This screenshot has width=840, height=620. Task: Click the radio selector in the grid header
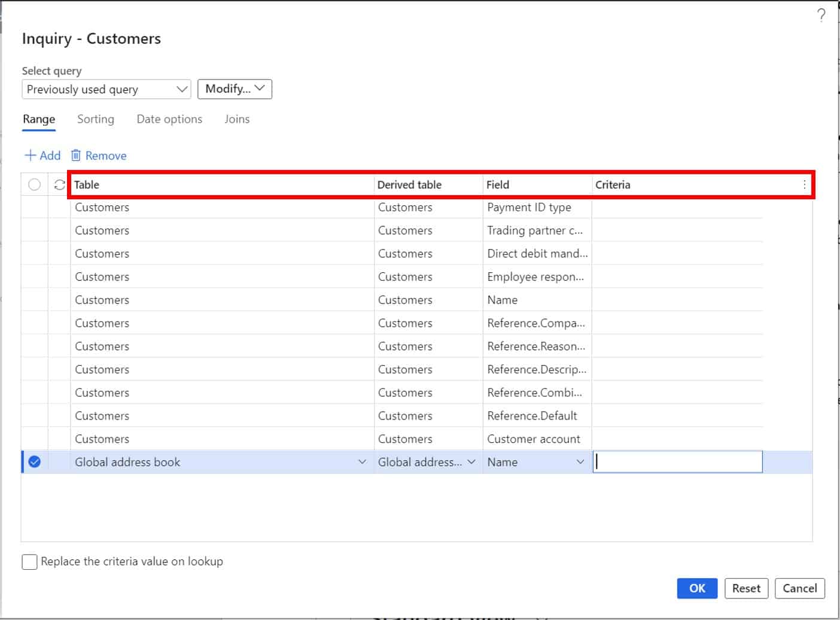point(34,184)
